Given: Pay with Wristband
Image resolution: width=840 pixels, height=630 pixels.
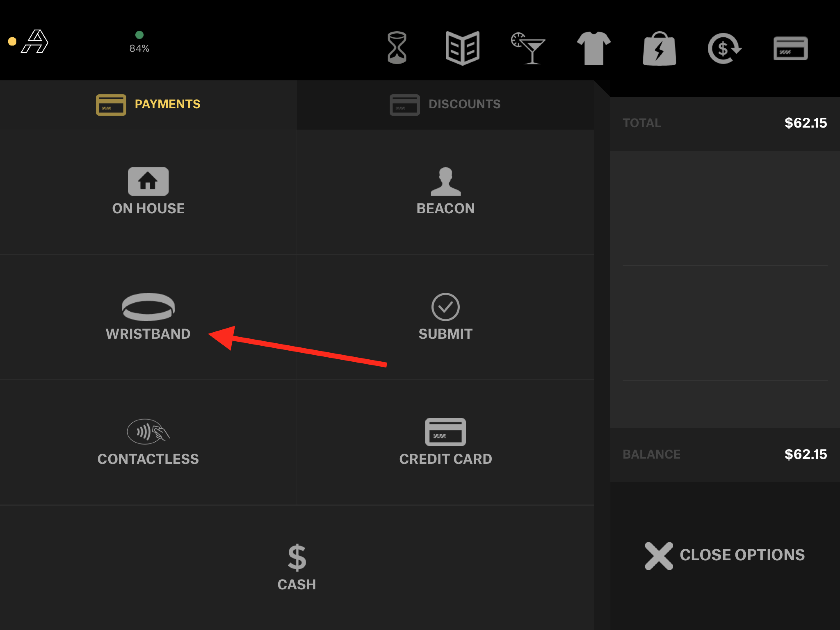Looking at the screenshot, I should (148, 317).
